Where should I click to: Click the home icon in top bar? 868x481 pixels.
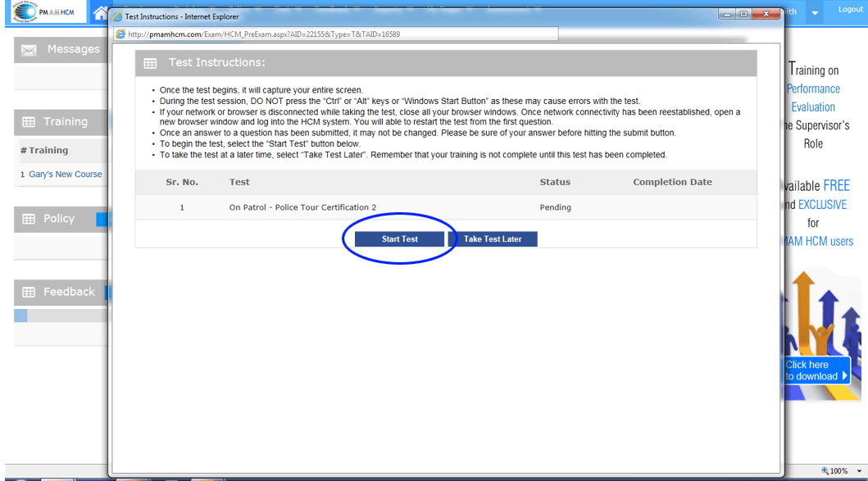coord(100,13)
